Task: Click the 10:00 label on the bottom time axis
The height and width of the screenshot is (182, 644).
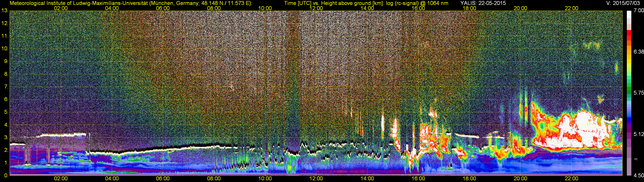Action: coord(265,179)
